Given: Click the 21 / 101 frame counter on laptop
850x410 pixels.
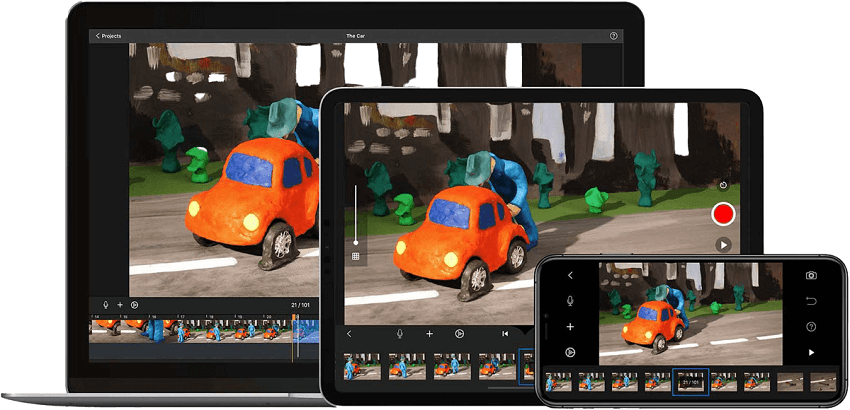Looking at the screenshot, I should click(x=300, y=305).
